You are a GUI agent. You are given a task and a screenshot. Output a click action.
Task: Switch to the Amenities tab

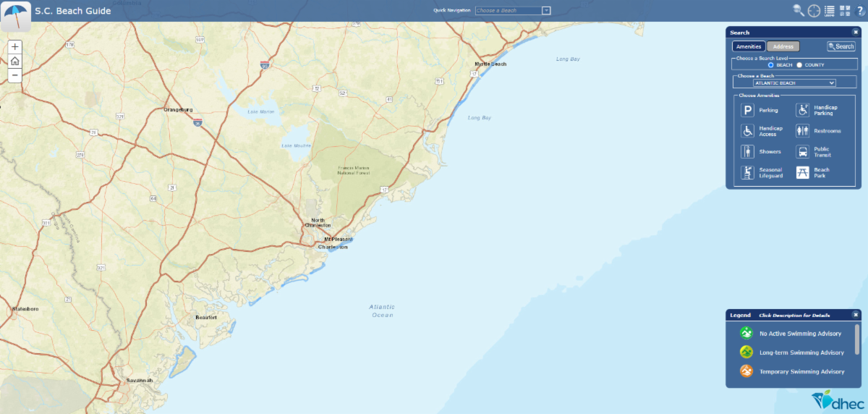point(749,46)
